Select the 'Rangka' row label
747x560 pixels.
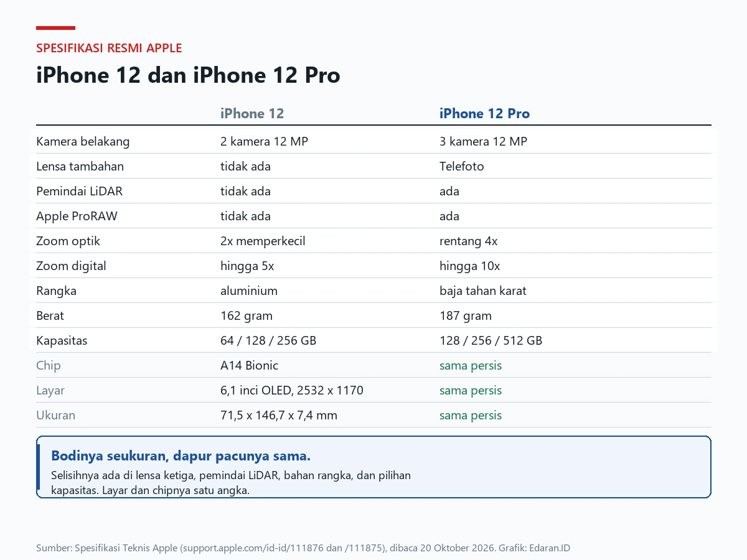[56, 291]
